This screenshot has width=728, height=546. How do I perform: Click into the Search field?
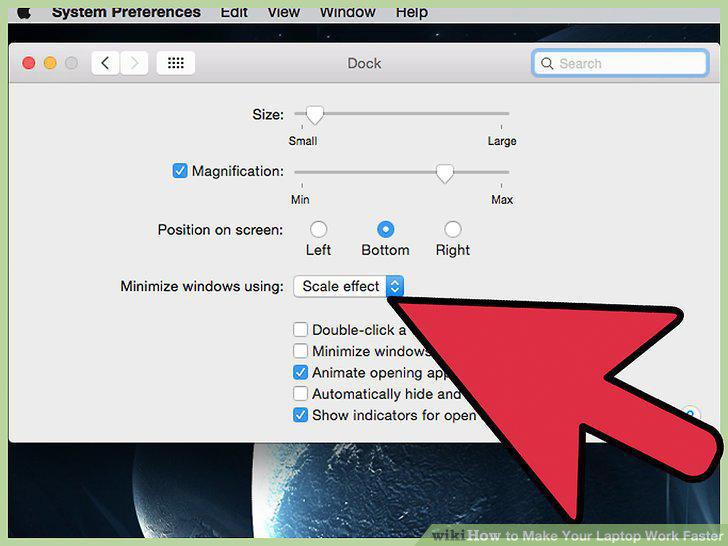[x=620, y=63]
